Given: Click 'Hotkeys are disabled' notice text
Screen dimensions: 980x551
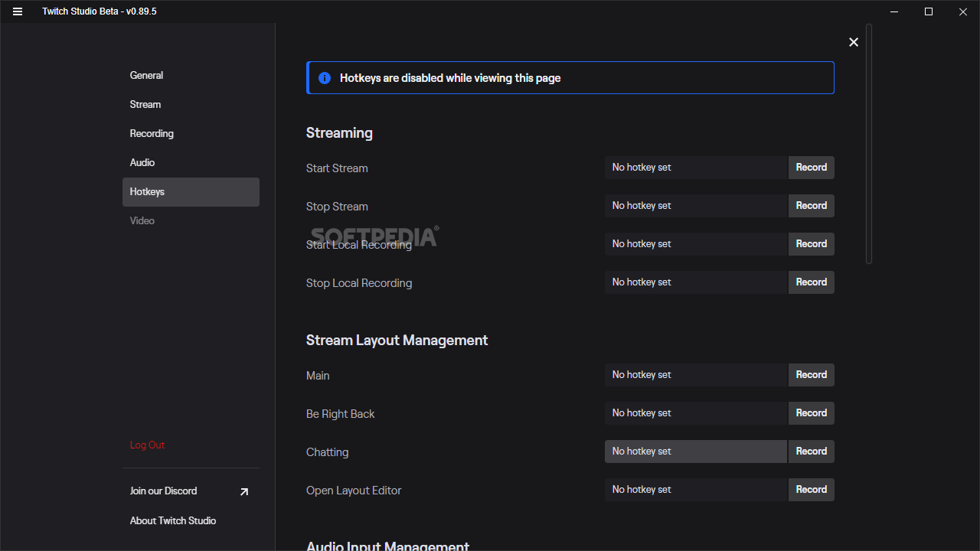Looking at the screenshot, I should (450, 78).
